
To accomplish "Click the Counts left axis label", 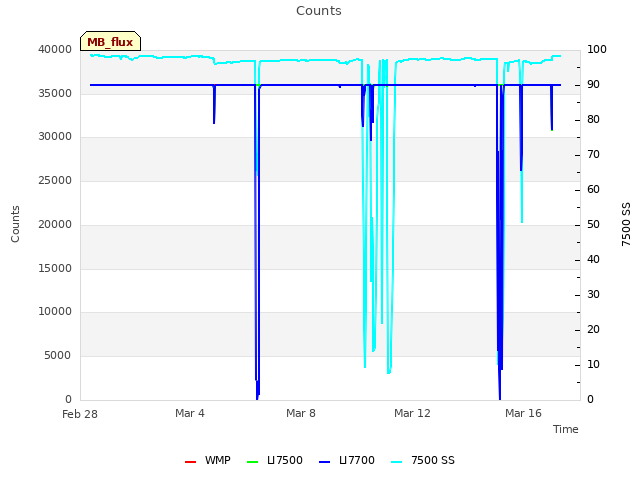I will [15, 224].
